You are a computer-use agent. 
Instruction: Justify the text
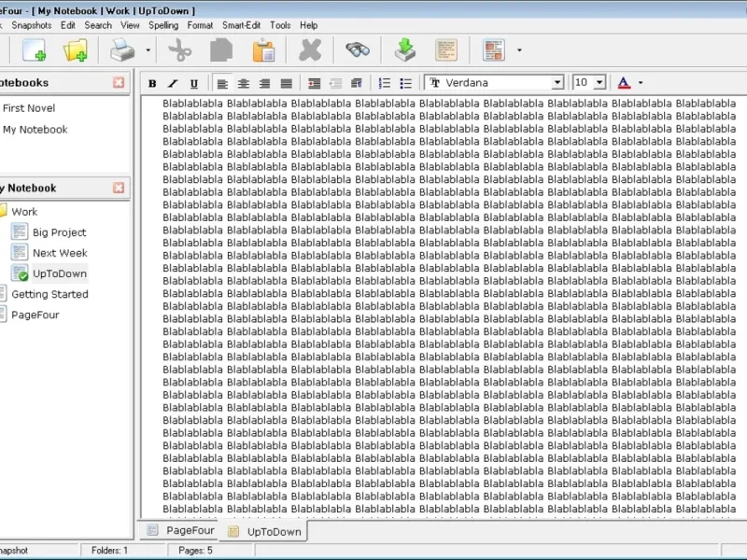(286, 83)
